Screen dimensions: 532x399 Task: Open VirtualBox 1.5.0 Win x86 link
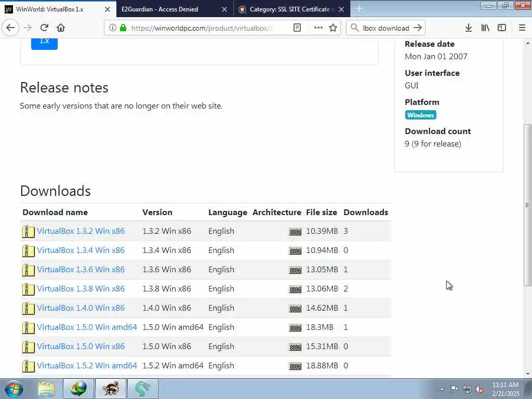click(x=81, y=347)
